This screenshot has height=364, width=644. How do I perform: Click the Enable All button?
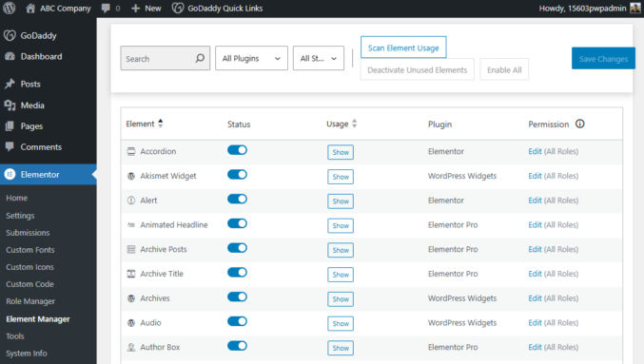point(504,69)
